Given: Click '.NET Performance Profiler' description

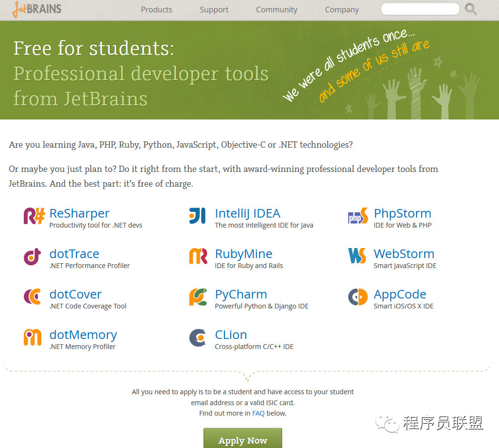Looking at the screenshot, I should (89, 266).
